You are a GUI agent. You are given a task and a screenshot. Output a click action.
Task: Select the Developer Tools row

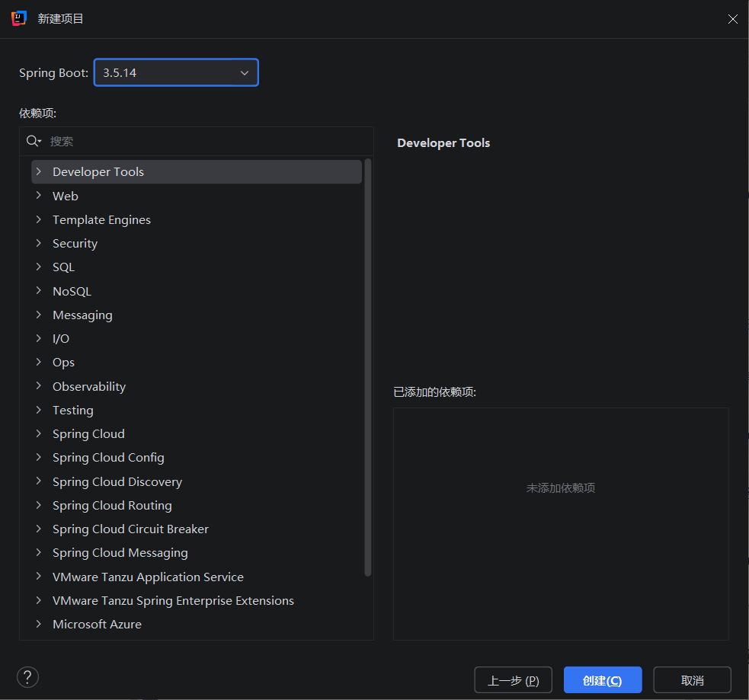tap(197, 171)
